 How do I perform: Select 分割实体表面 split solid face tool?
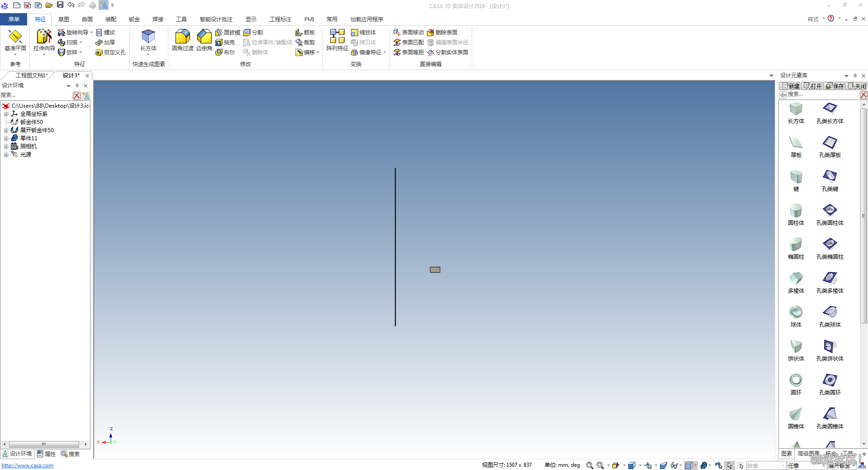[447, 52]
